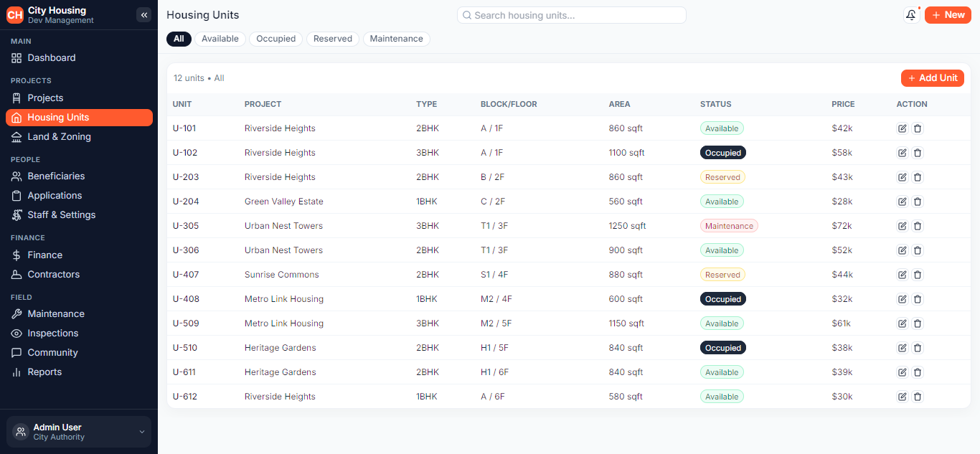Filter units by Available status
The width and height of the screenshot is (980, 454).
[x=220, y=39]
